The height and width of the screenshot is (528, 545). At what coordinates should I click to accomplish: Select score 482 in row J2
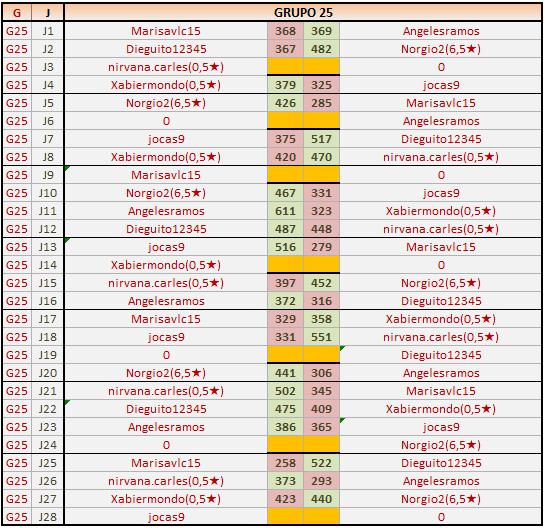pos(322,49)
